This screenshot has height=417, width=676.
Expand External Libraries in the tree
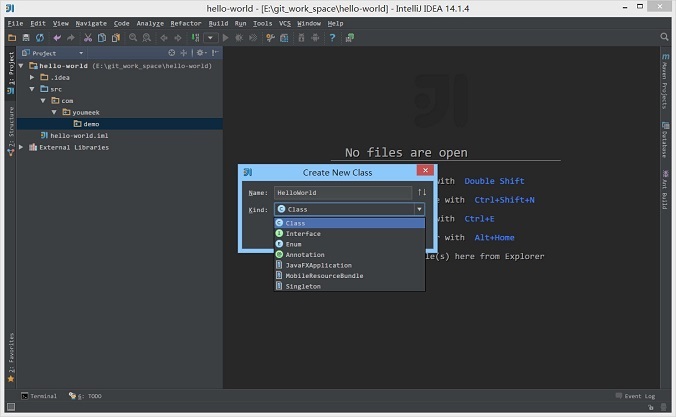pos(21,147)
